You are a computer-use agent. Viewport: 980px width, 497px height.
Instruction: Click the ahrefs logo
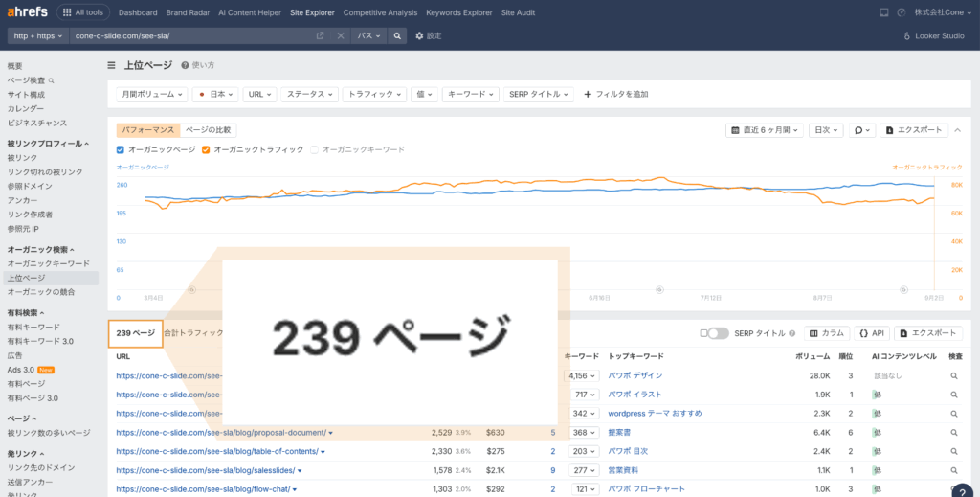point(27,12)
